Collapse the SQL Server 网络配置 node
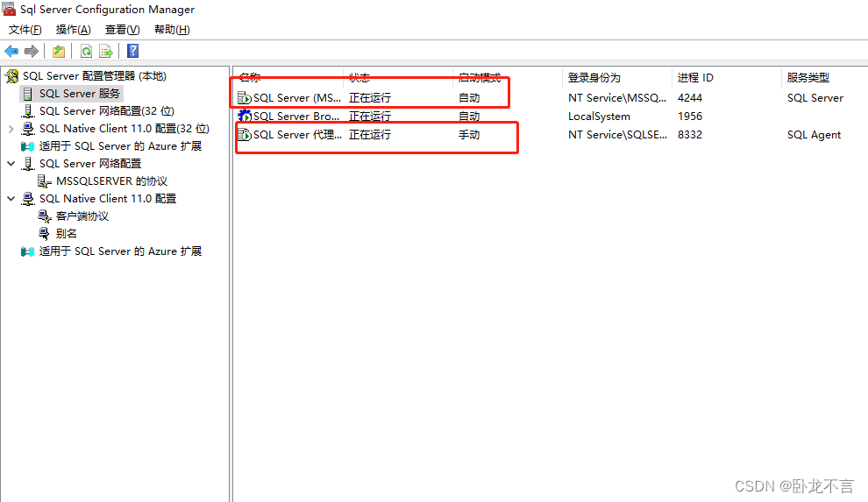 pyautogui.click(x=11, y=164)
